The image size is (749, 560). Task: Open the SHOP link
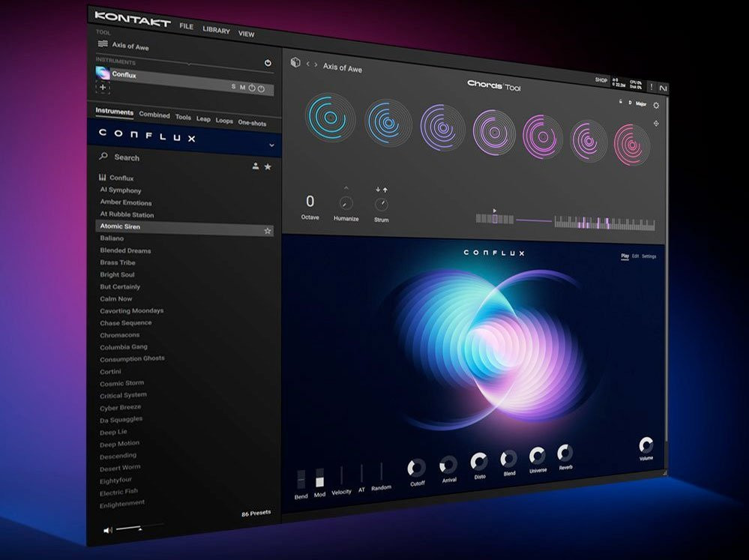[601, 80]
